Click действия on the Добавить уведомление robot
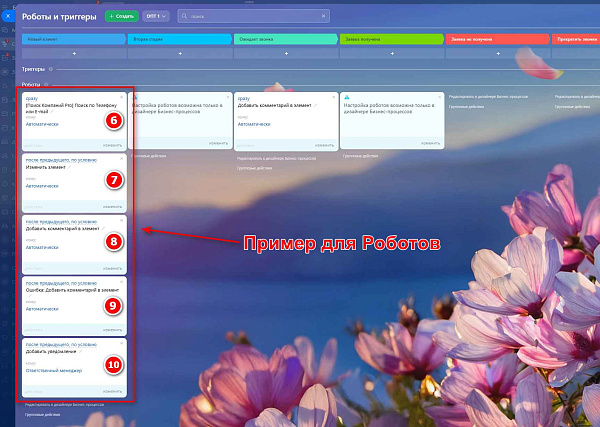The width and height of the screenshot is (600, 427). (x=34, y=391)
